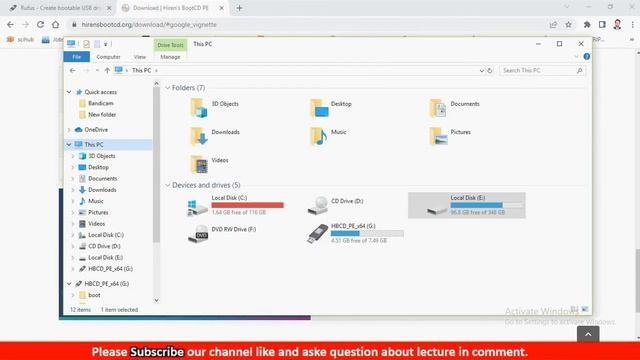This screenshot has width=640, height=360.
Task: Open the Manage ribbon tab
Action: point(170,57)
